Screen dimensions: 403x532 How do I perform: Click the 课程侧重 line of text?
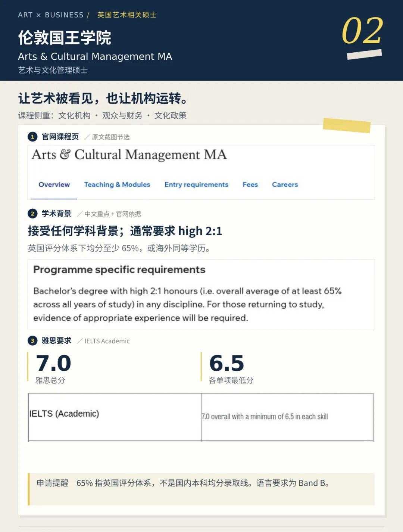[x=102, y=115]
